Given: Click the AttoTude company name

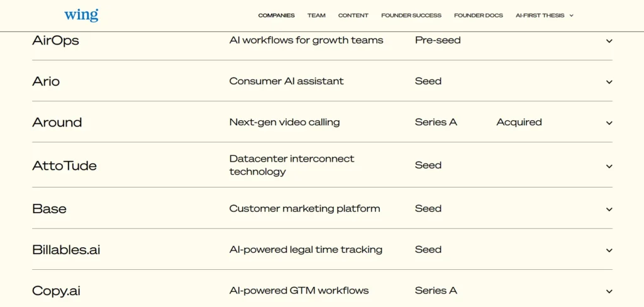Looking at the screenshot, I should click(65, 165).
